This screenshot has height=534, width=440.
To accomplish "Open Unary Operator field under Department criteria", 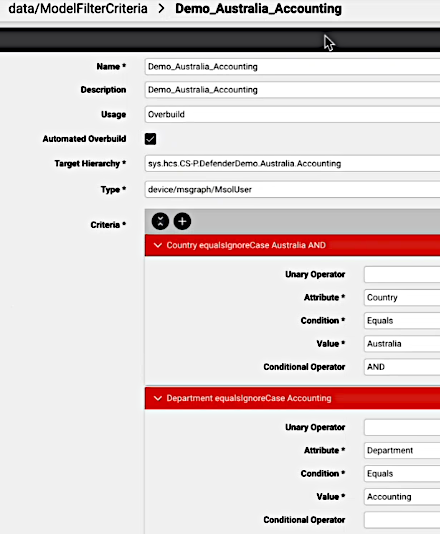I will pyautogui.click(x=402, y=427).
